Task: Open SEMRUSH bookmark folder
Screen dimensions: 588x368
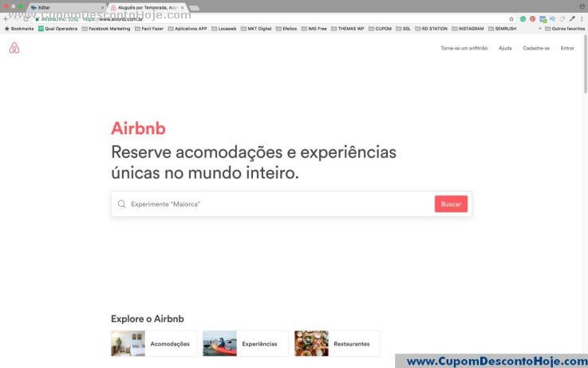Action: pyautogui.click(x=503, y=29)
